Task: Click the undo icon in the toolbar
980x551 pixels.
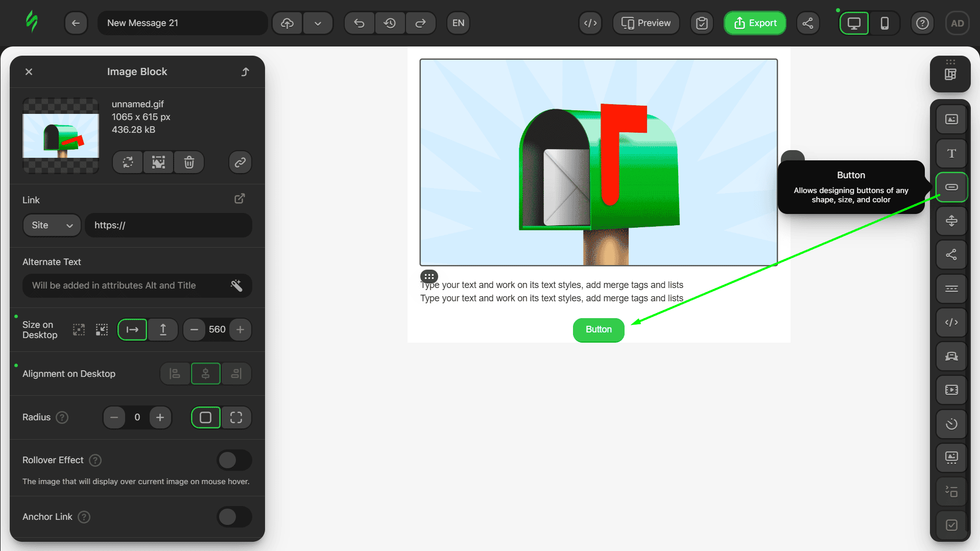Action: pyautogui.click(x=358, y=23)
